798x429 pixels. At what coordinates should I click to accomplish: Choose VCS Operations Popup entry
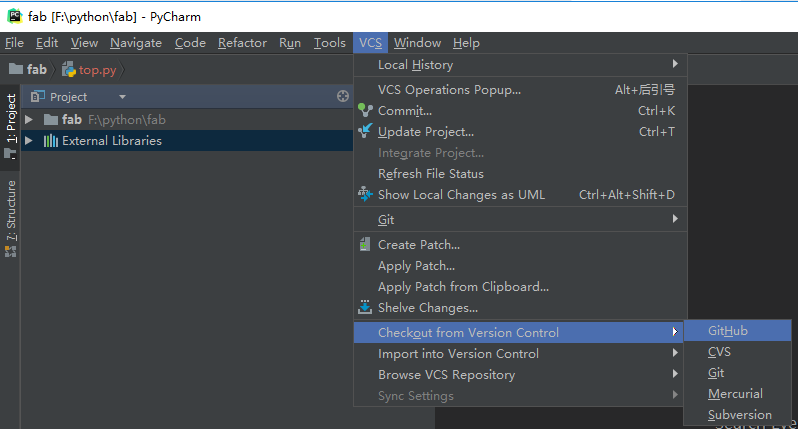tap(520, 90)
